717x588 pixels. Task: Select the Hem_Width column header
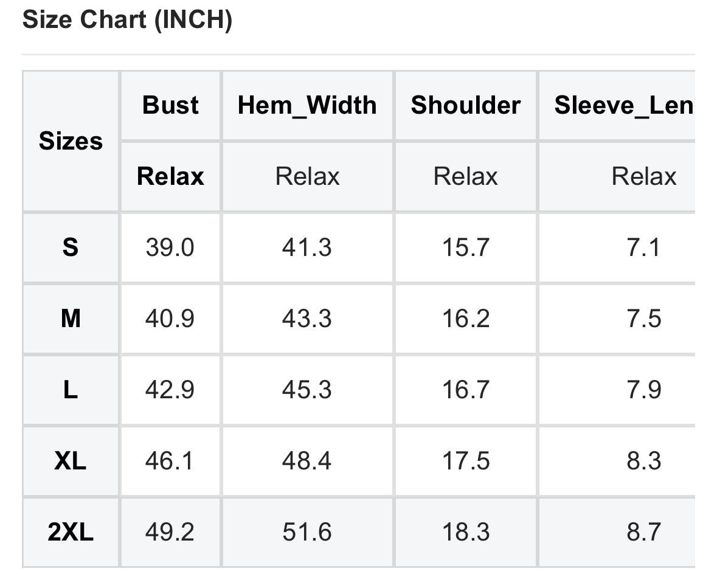pyautogui.click(x=307, y=105)
